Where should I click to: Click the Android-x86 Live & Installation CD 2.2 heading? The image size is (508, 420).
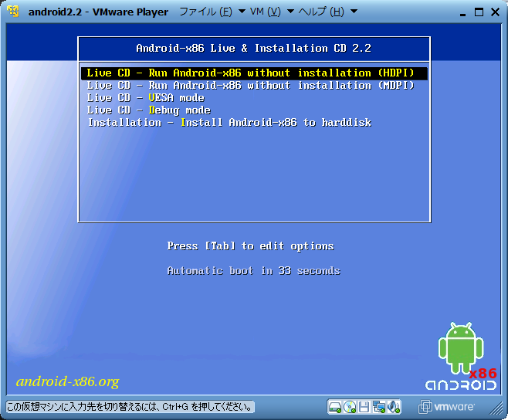(x=254, y=49)
